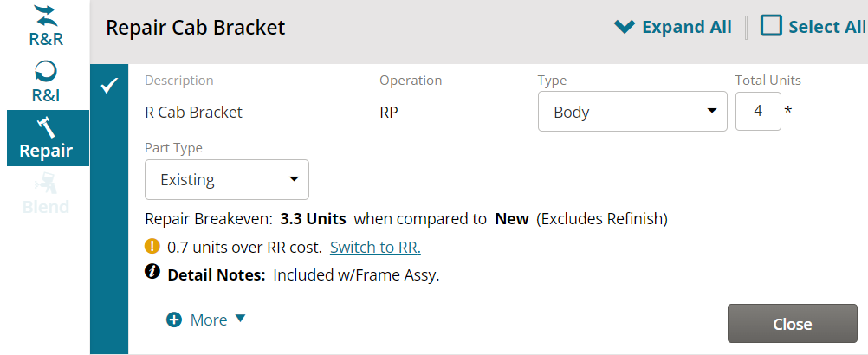Choose the R&I operation icon
This screenshot has height=355, width=868.
coord(45,73)
